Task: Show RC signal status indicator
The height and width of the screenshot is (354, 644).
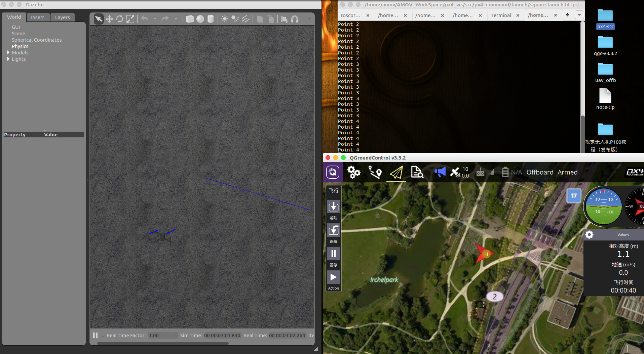Action: pyautogui.click(x=485, y=172)
